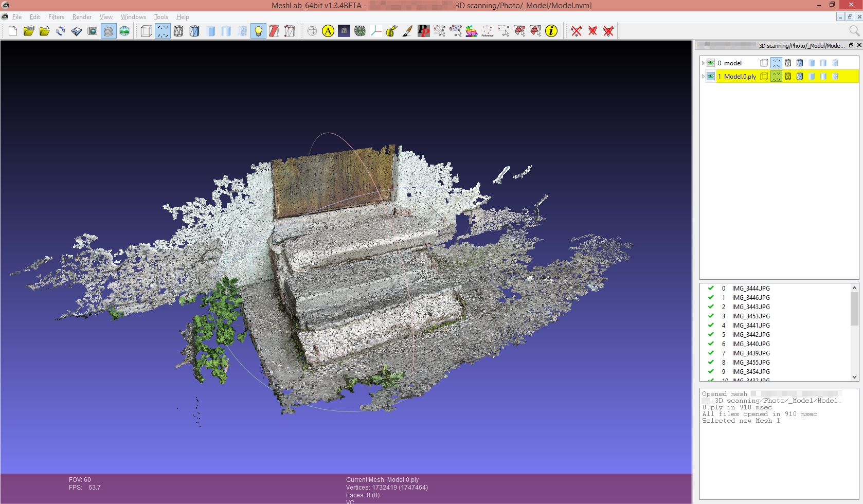Enable bounding box for 'Model.0.ply' layer row
The width and height of the screenshot is (863, 504).
764,77
